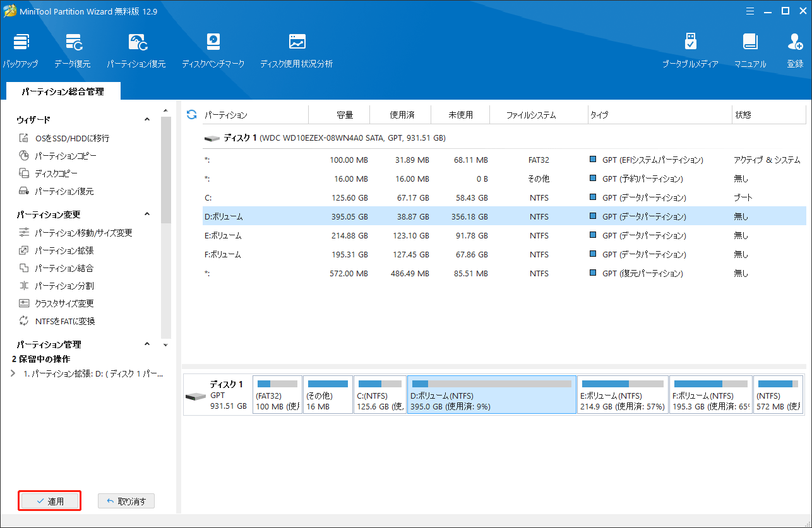The height and width of the screenshot is (528, 812).
Task: Select the ディスク 1 icon in disk map
Action: point(196,396)
